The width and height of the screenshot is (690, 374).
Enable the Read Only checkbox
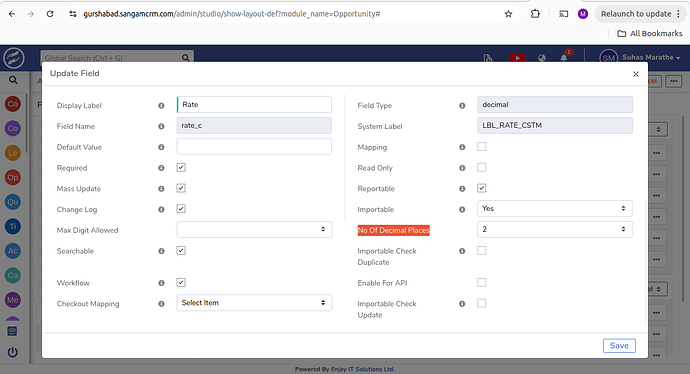click(482, 167)
